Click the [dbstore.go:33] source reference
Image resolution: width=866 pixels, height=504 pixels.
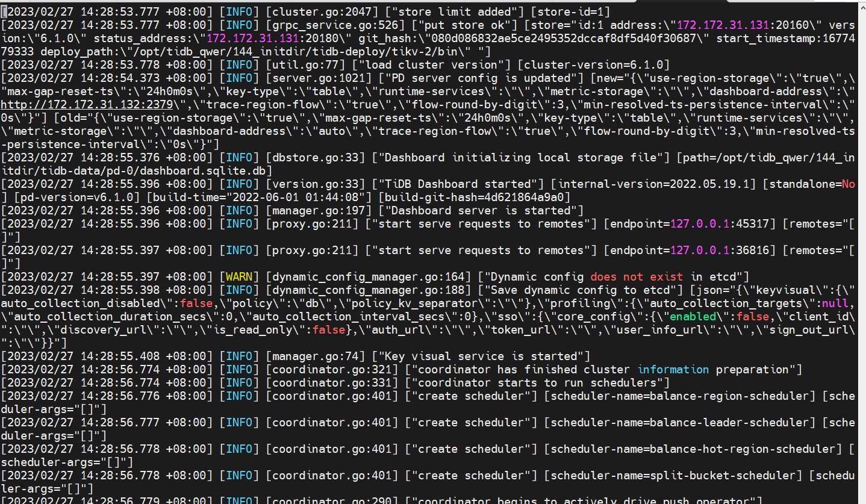tap(314, 158)
